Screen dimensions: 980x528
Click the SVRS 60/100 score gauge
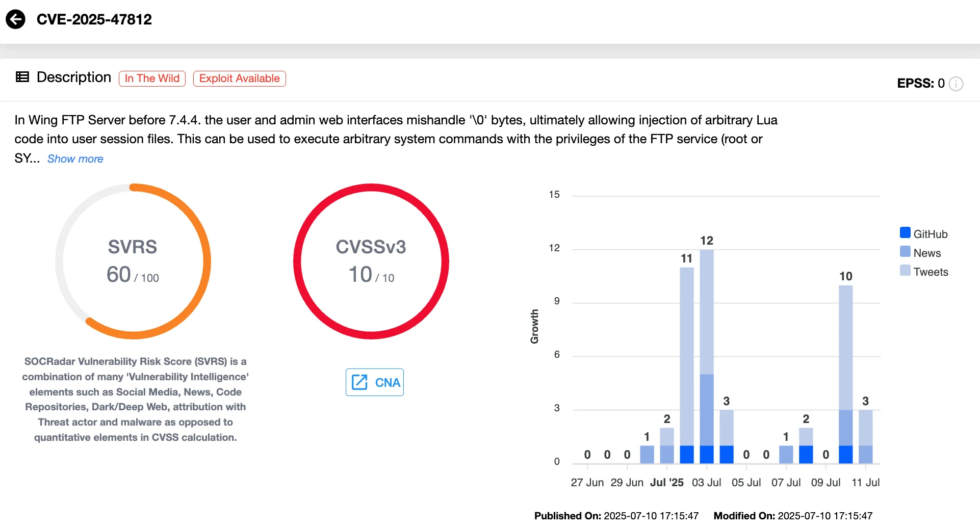coord(133,261)
